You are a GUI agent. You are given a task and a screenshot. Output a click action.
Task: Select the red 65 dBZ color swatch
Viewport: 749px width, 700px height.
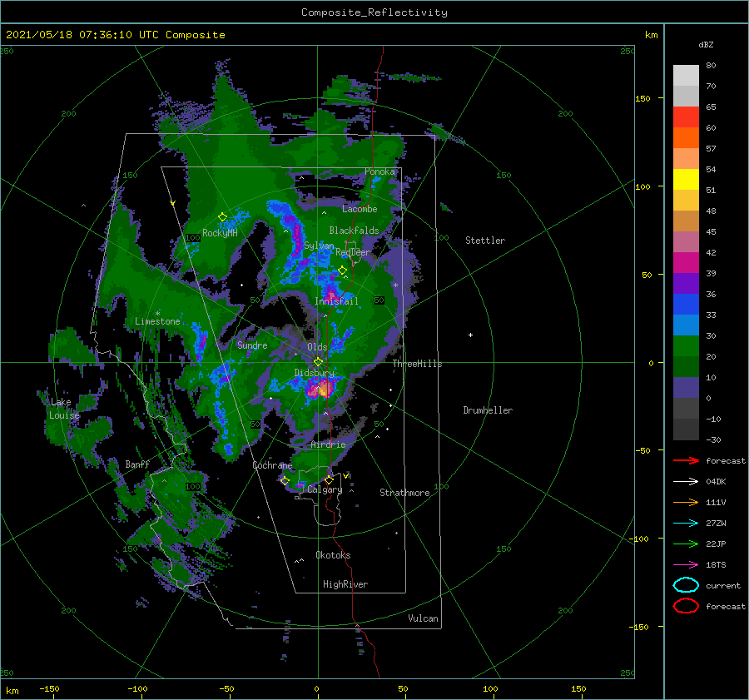686,117
